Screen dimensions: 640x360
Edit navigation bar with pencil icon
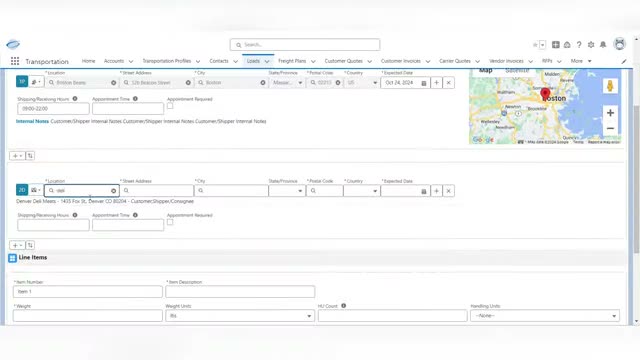624,61
